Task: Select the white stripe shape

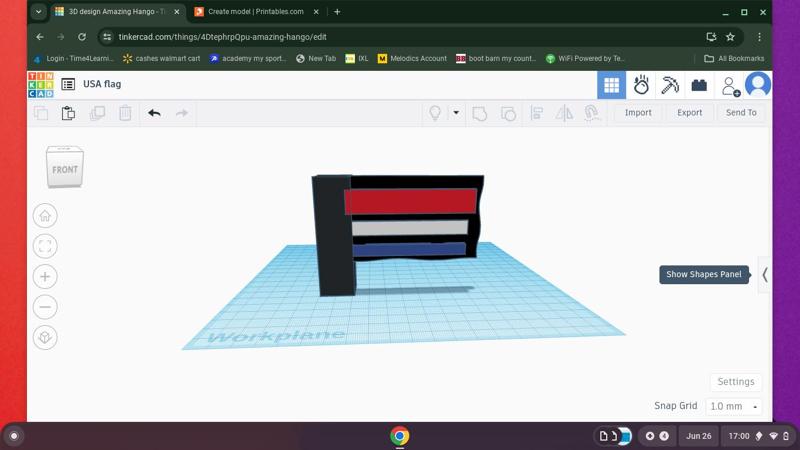Action: click(410, 228)
